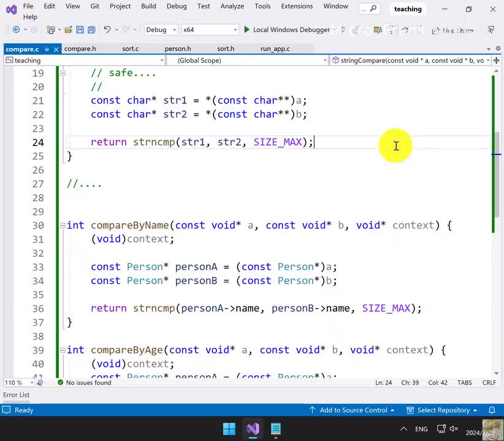Click line number 30 in the gutter
The height and width of the screenshot is (441, 504).
pos(38,225)
